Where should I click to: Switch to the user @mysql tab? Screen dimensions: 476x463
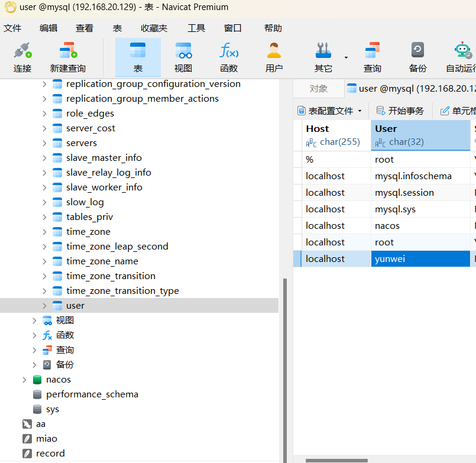pos(411,89)
